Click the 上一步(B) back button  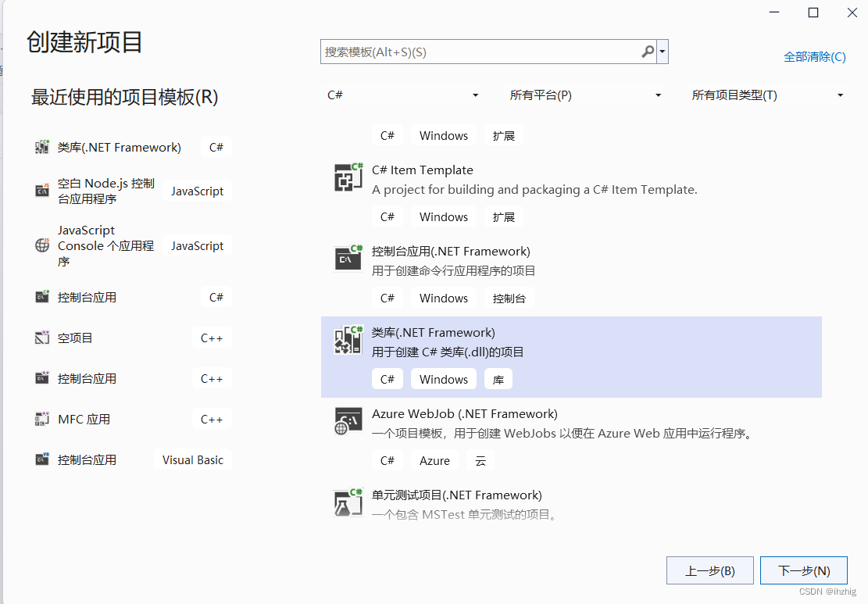pyautogui.click(x=709, y=570)
